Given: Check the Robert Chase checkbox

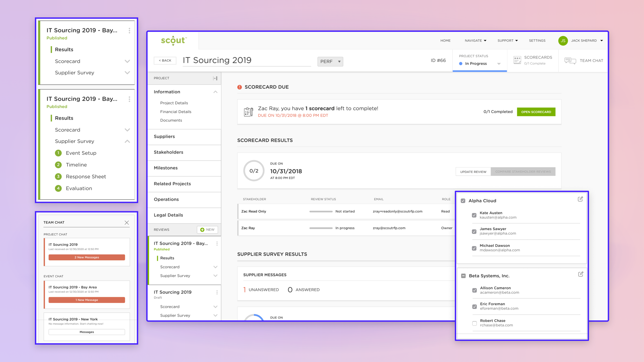Looking at the screenshot, I should [x=474, y=323].
